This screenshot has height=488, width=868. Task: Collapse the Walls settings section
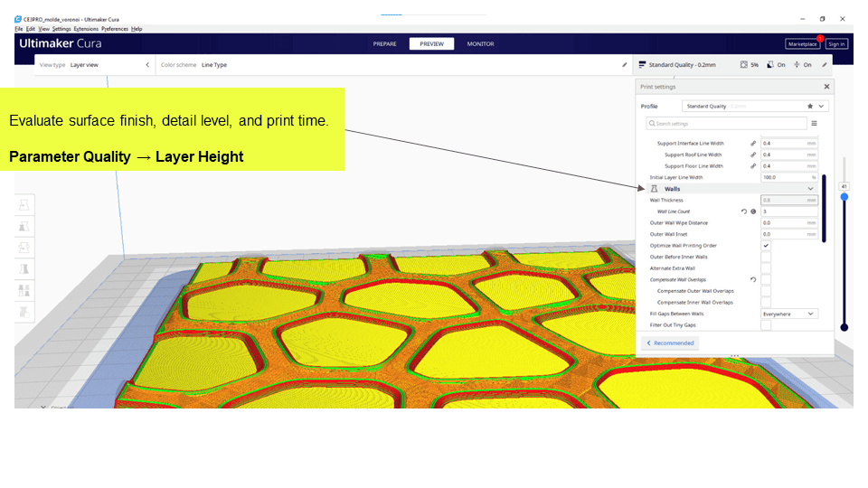810,189
